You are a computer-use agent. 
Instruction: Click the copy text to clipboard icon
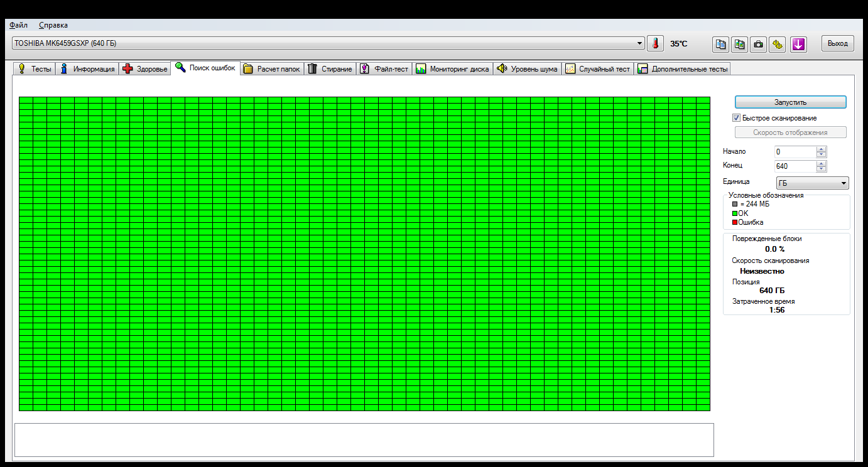[x=721, y=44]
